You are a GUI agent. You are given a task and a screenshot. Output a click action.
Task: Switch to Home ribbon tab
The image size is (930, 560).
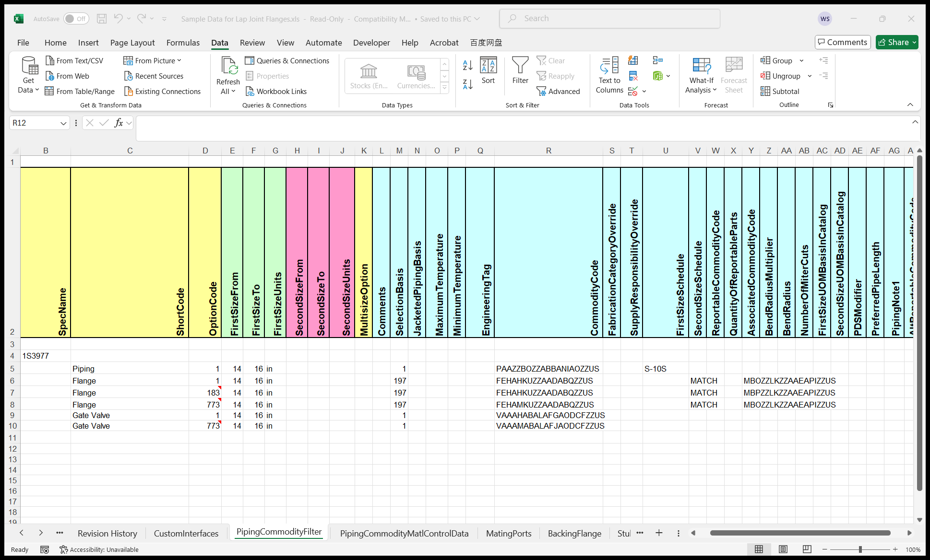click(x=56, y=43)
